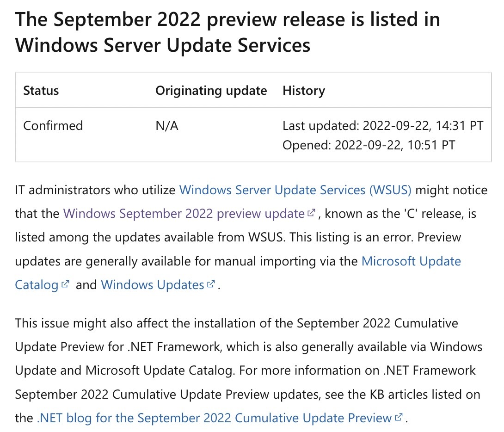The width and height of the screenshot is (504, 432).
Task: Open the Windows Server Update Services (WSUS) link
Action: (295, 190)
